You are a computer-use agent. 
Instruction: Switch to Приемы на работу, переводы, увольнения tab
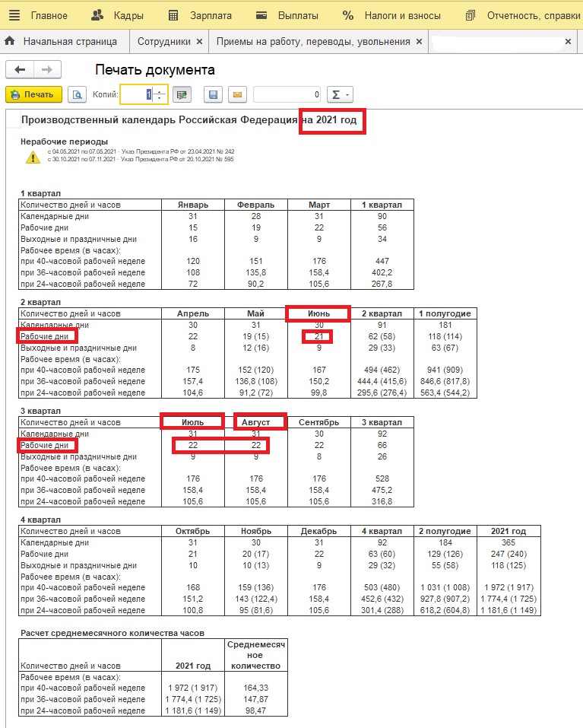[x=313, y=41]
